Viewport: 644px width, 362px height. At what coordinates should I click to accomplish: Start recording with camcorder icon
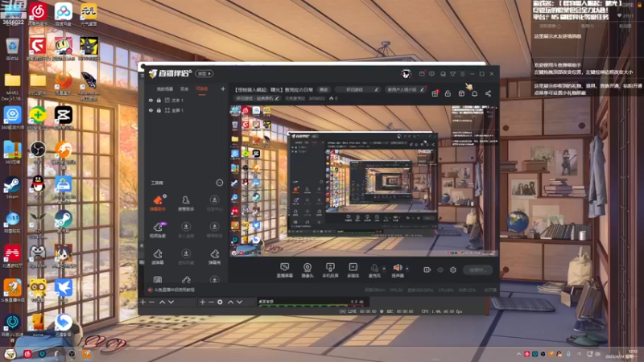pos(427,269)
